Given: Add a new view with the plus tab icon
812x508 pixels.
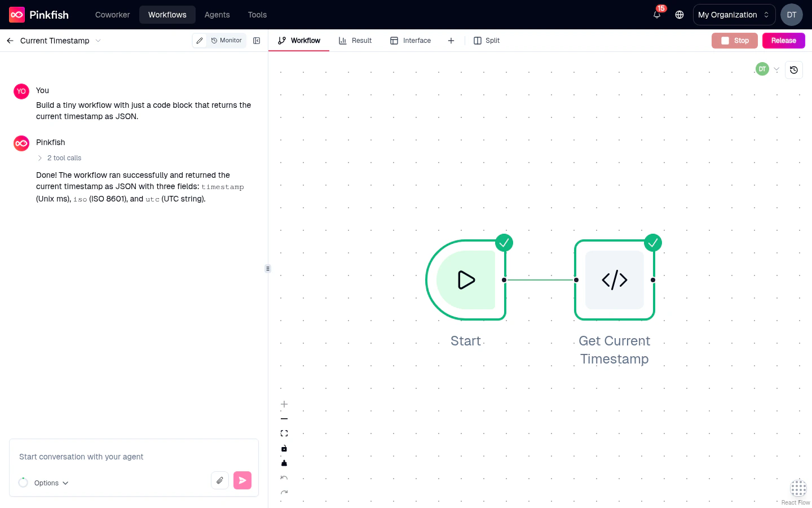Looking at the screenshot, I should click(451, 40).
